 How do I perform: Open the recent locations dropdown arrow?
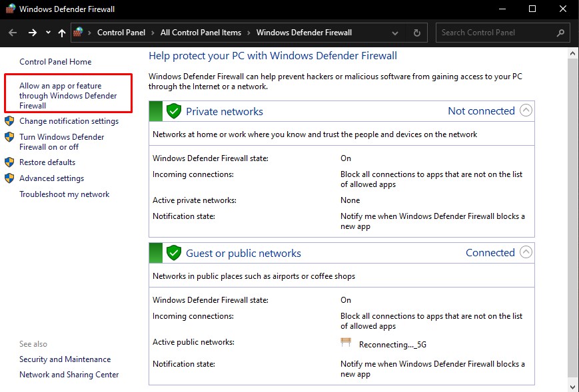click(x=48, y=33)
